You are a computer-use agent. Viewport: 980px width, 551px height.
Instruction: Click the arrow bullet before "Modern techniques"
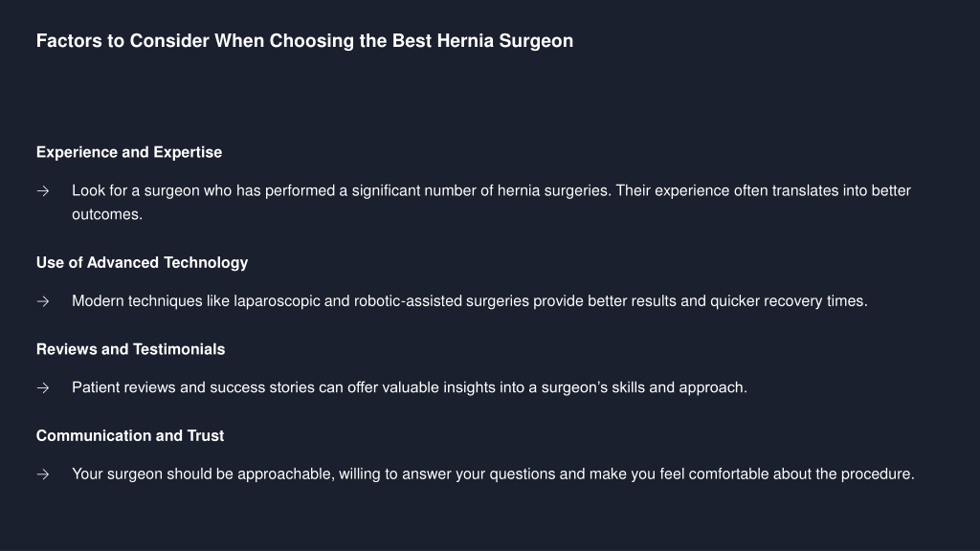(x=43, y=301)
